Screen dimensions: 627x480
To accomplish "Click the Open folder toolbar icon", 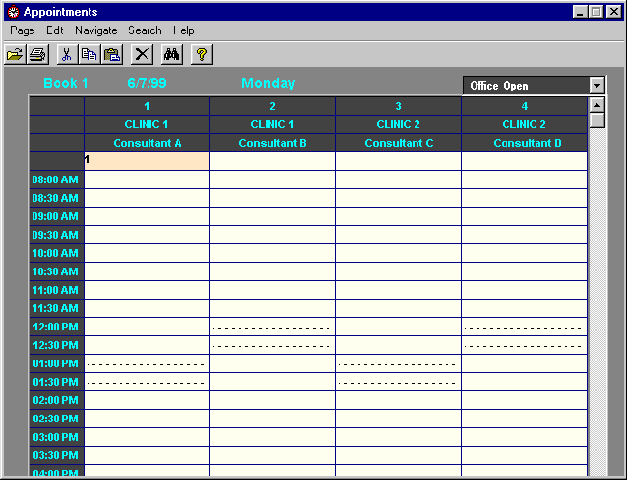I will point(14,54).
